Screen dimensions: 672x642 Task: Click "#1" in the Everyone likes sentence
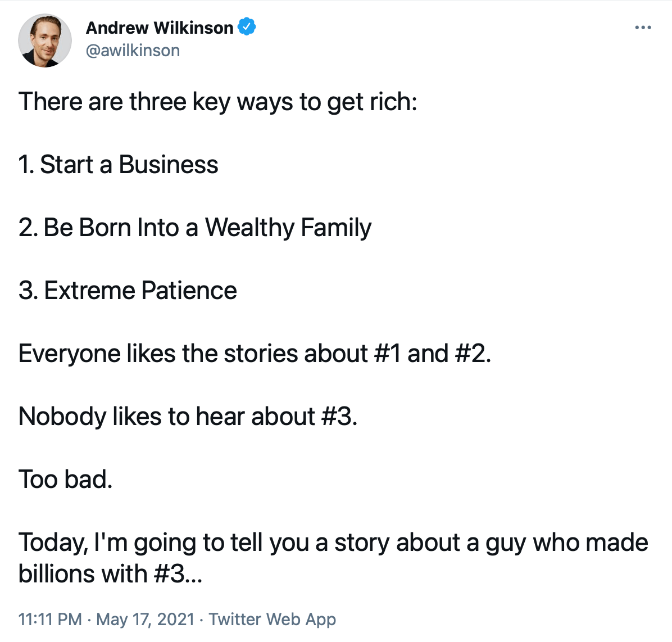(388, 354)
